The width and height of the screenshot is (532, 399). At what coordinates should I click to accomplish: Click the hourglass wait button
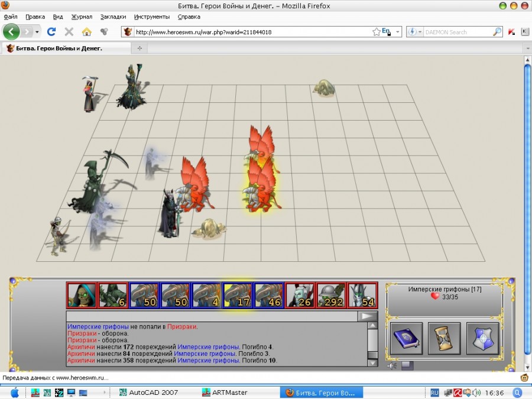[x=444, y=338]
